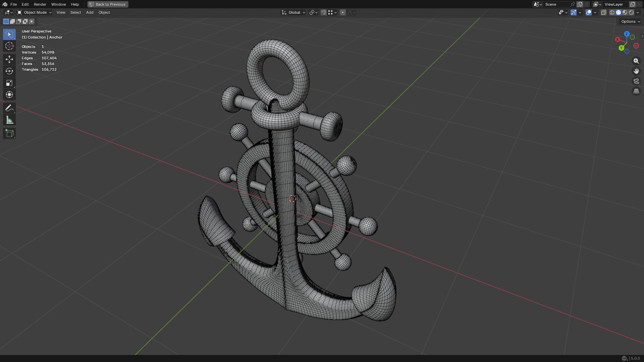This screenshot has width=644, height=362.
Task: Click the Scene name field
Action: tap(556, 4)
